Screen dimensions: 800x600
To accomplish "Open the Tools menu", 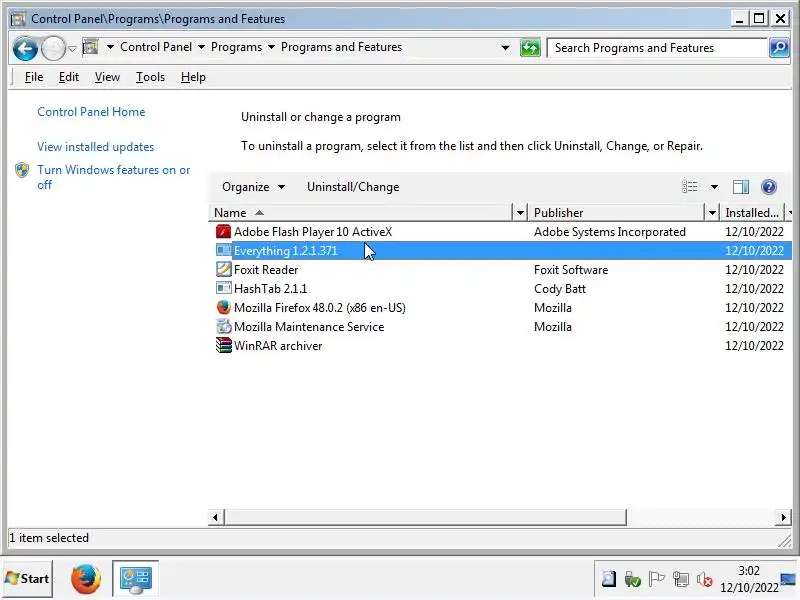I will click(x=150, y=77).
